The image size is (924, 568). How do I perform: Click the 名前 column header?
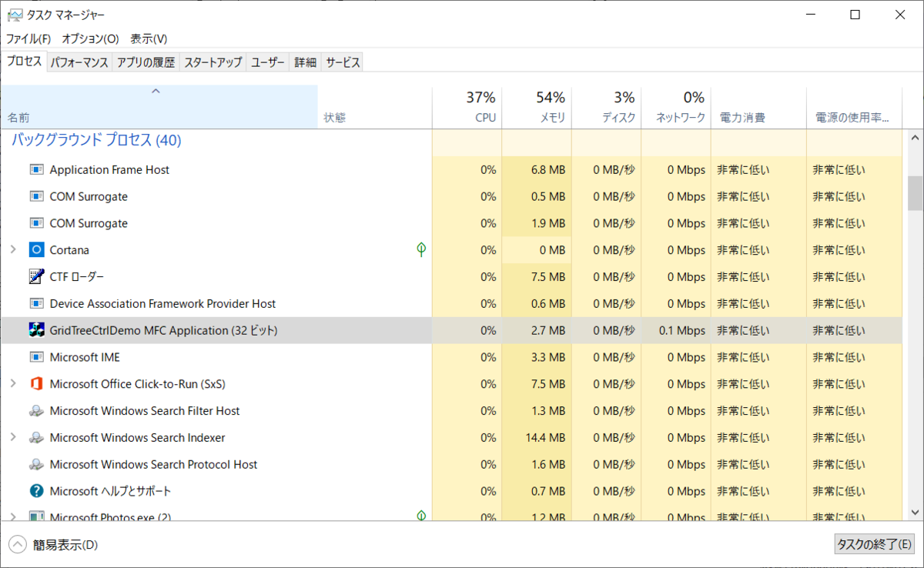(x=159, y=107)
